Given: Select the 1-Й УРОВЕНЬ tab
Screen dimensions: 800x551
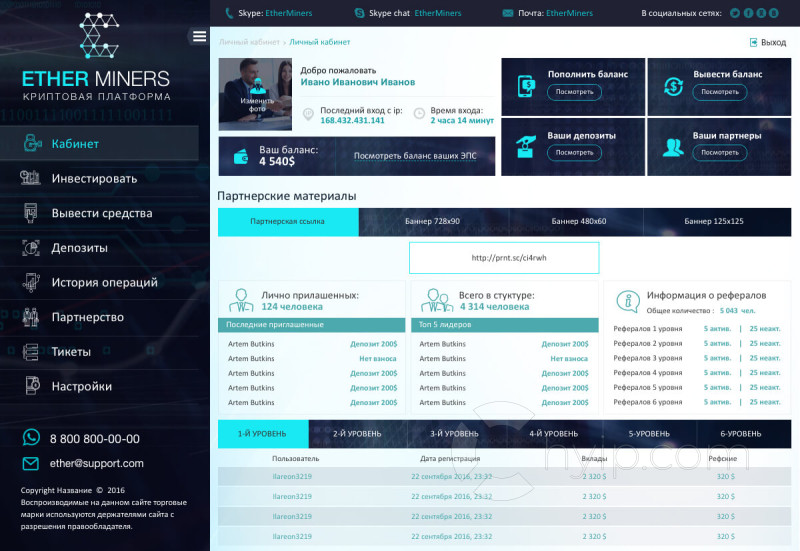Looking at the screenshot, I should 263,434.
